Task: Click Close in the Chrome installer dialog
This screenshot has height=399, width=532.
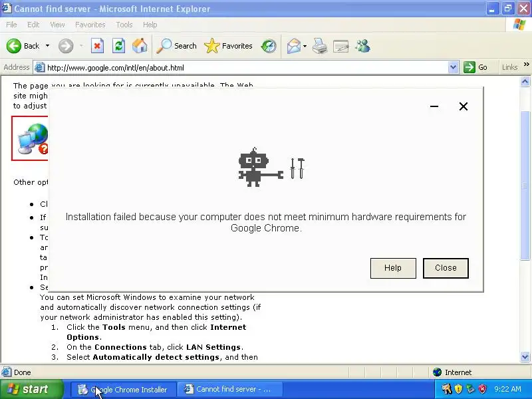Action: [446, 268]
